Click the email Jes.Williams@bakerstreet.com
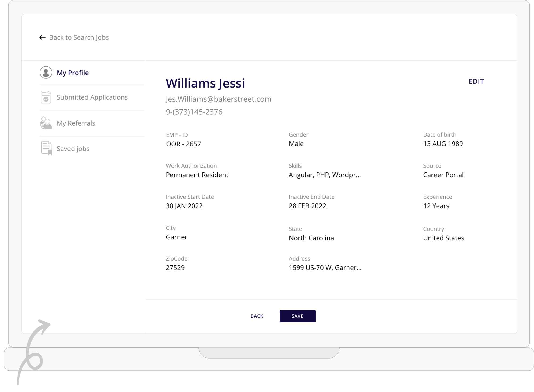 pyautogui.click(x=218, y=99)
